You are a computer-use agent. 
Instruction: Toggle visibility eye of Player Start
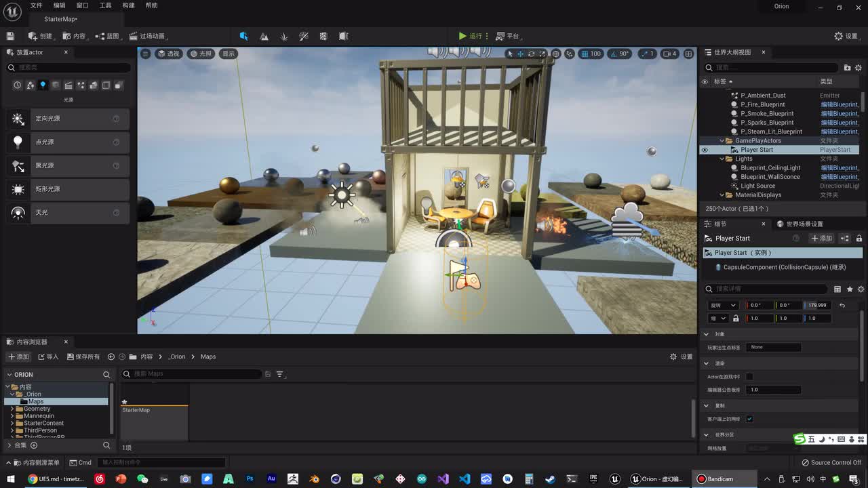[705, 150]
